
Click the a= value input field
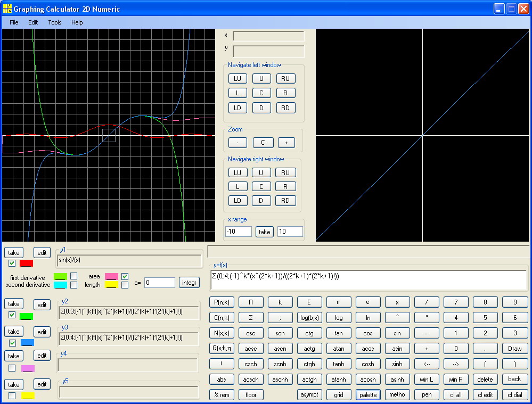(x=159, y=283)
